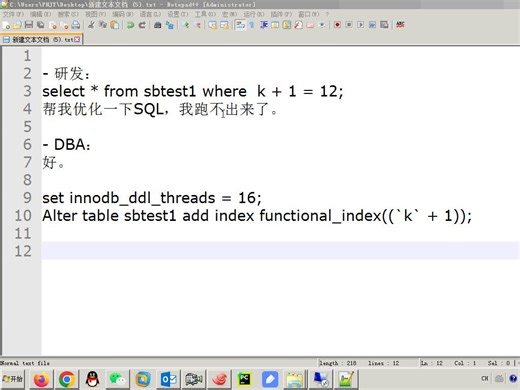Open the 搜索 (Search) menu
Viewport: 520px width, 390px height.
[x=68, y=14]
